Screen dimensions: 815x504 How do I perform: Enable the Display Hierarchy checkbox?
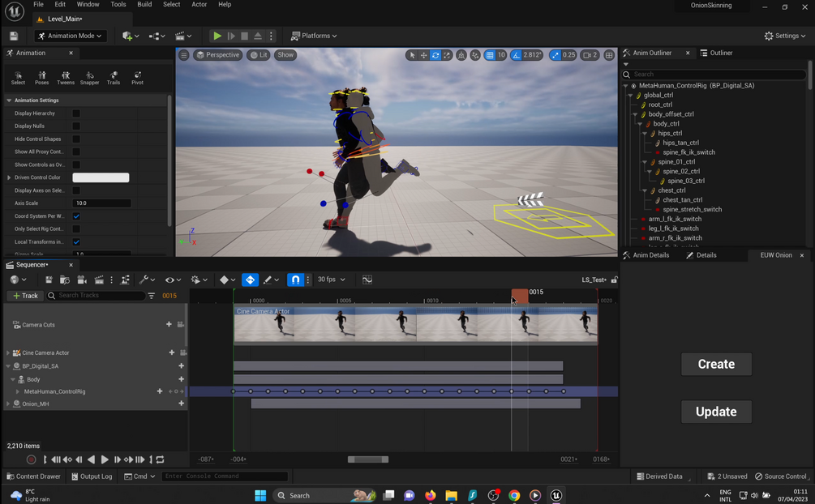(x=76, y=113)
